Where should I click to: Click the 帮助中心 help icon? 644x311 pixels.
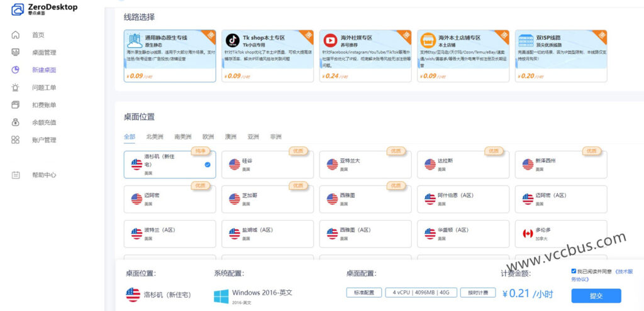[x=16, y=175]
